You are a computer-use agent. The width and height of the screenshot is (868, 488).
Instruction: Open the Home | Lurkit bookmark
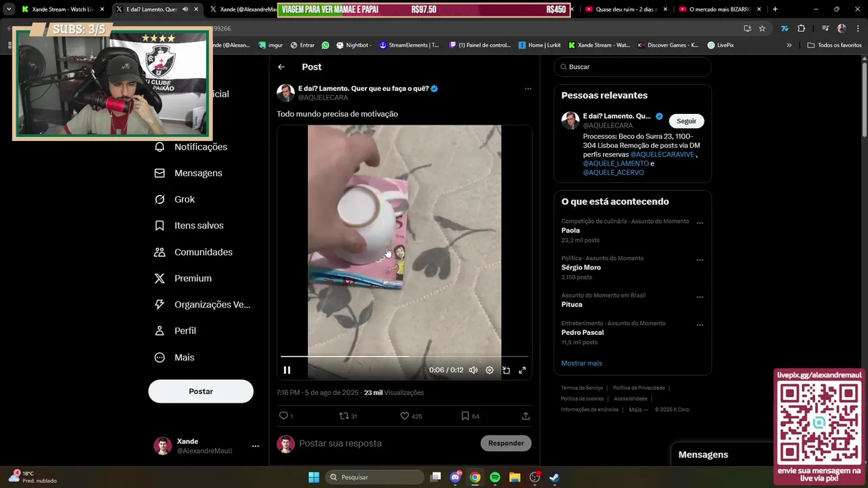pyautogui.click(x=540, y=45)
